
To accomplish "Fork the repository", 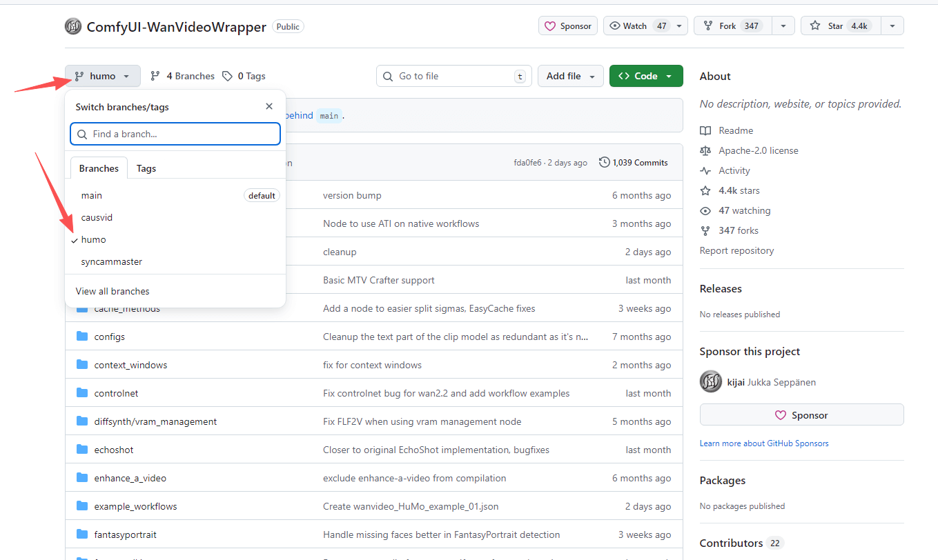I will tap(732, 26).
